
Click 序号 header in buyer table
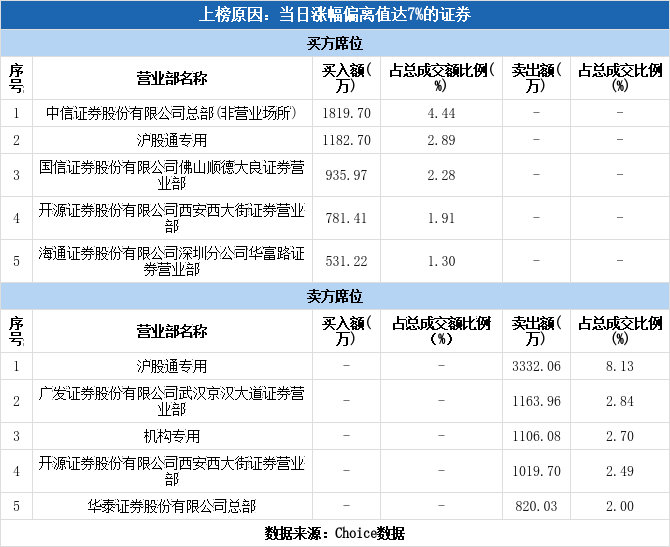point(16,78)
